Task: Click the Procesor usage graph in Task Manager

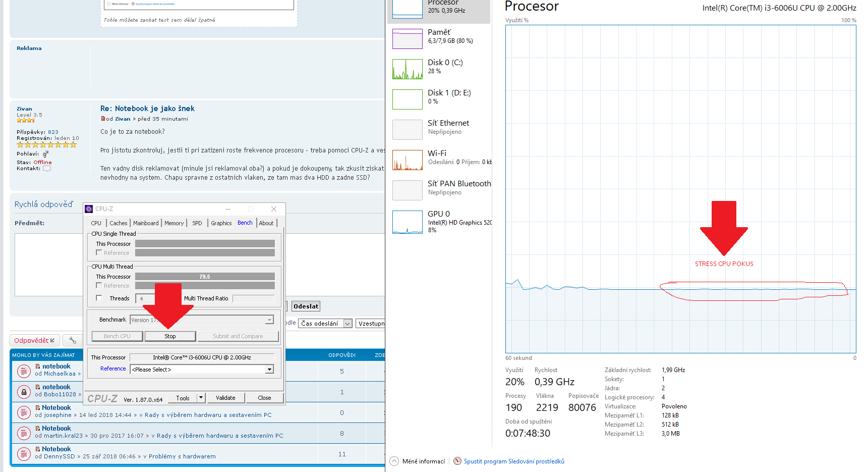Action: pos(680,189)
